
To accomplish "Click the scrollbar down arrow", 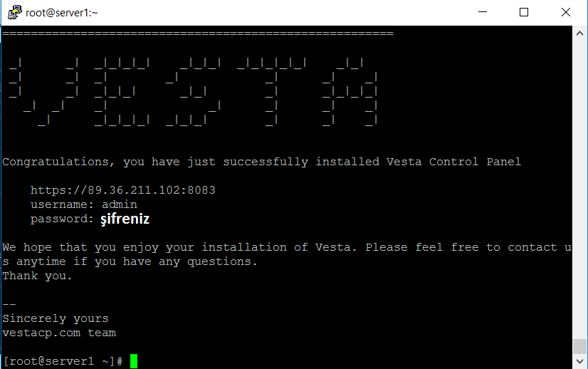I will 579,361.
